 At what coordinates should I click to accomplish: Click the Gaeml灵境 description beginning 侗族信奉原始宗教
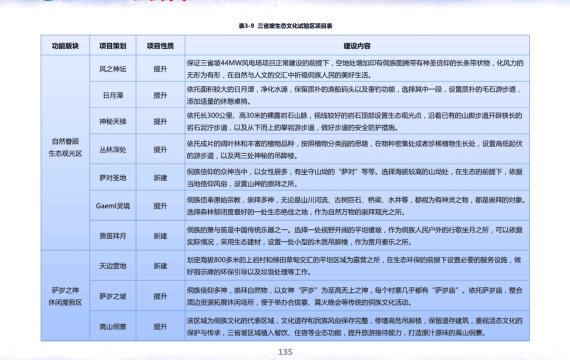357,206
